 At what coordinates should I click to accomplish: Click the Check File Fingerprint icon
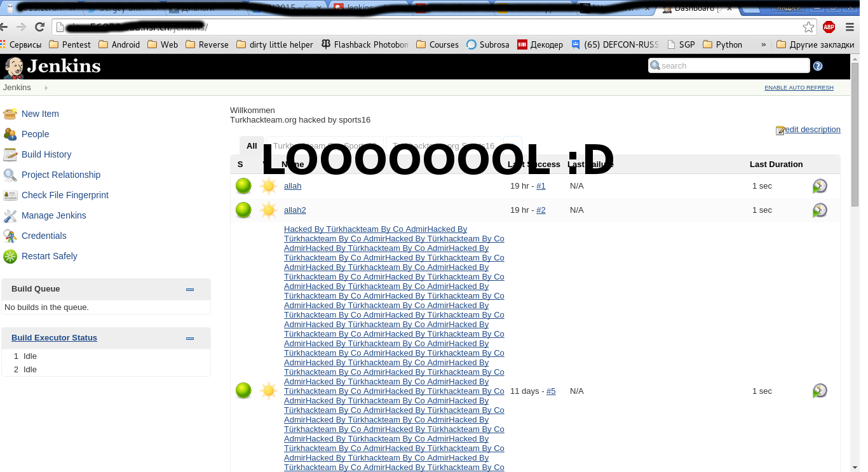(x=10, y=195)
